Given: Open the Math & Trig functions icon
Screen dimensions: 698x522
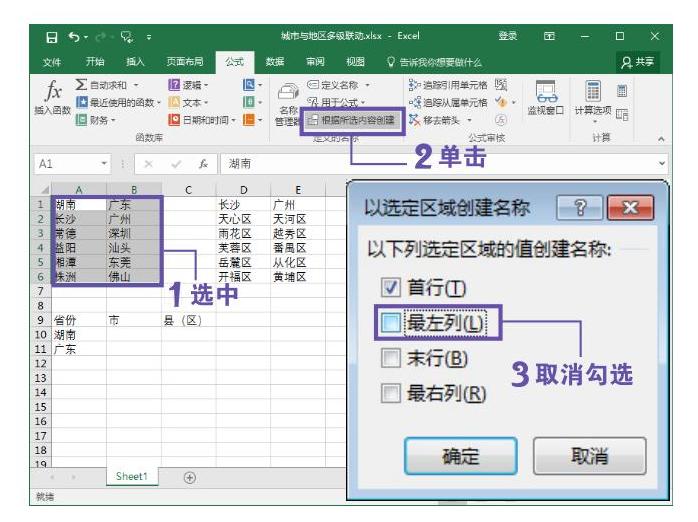Looking at the screenshot, I should pyautogui.click(x=248, y=102).
